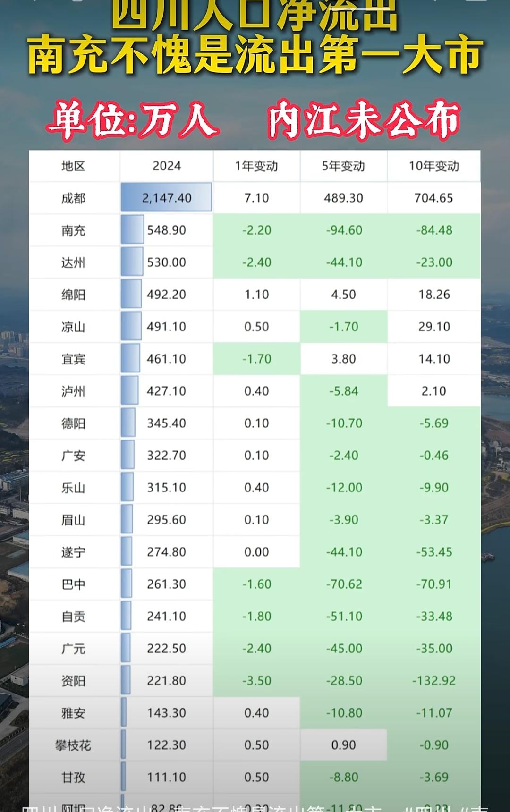This screenshot has height=812, width=510.
Task: Select the "攀枝花" region cell
Action: pyautogui.click(x=73, y=744)
